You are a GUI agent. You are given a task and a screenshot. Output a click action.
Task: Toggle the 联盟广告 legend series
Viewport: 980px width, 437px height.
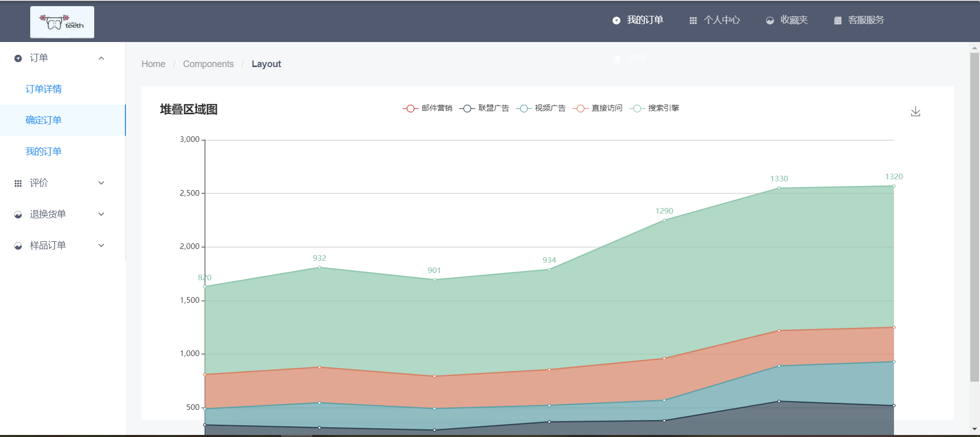tap(484, 108)
